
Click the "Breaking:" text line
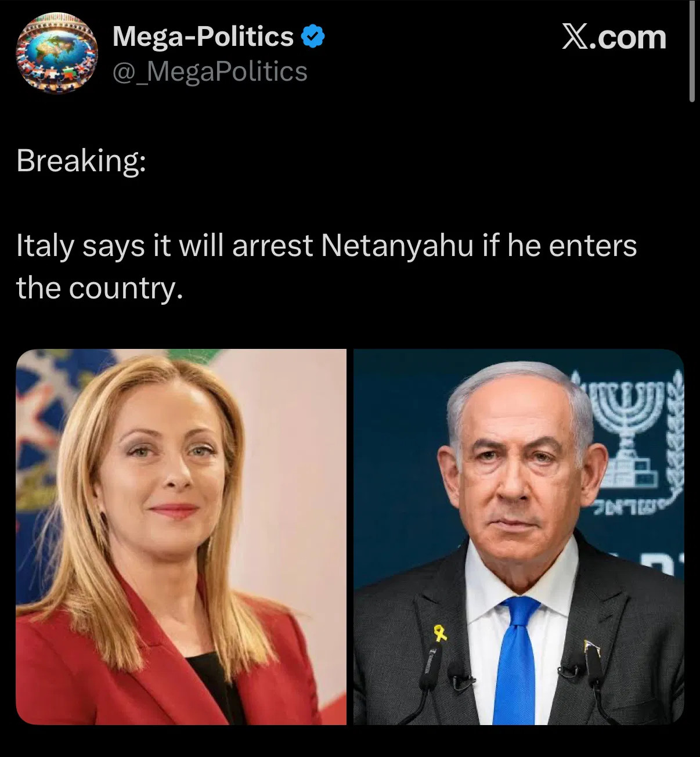click(x=81, y=160)
